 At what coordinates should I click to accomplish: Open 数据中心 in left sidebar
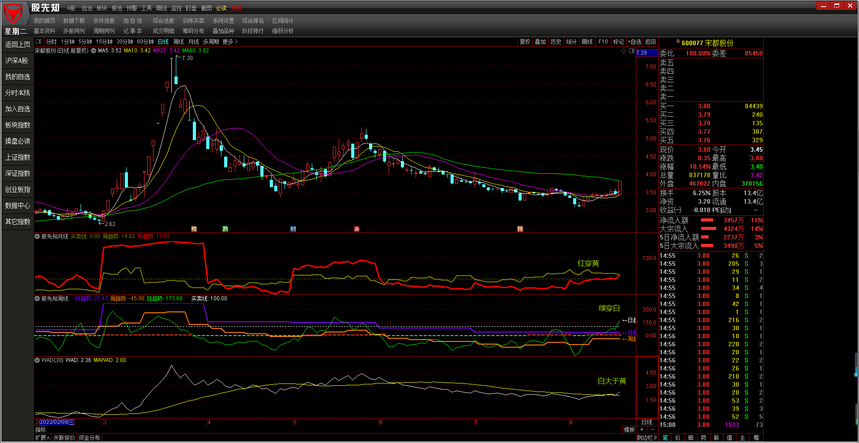pos(18,206)
